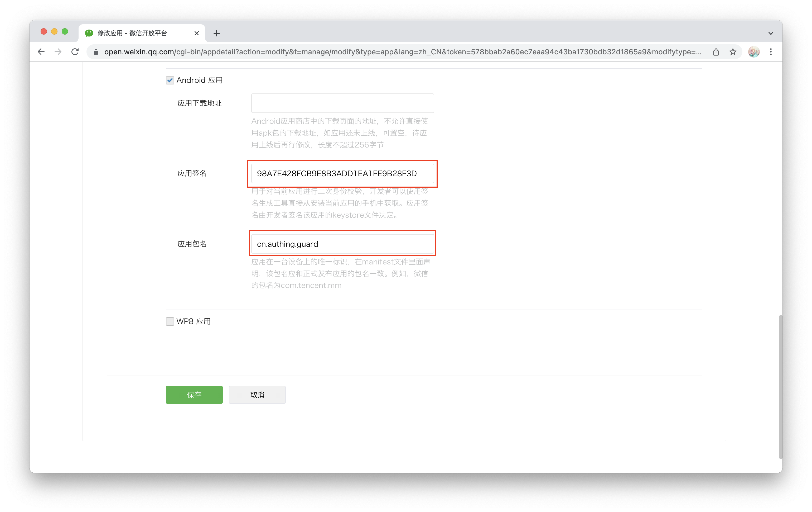Image resolution: width=812 pixels, height=512 pixels.
Task: Click into 应用下载地址 input field
Action: (342, 103)
